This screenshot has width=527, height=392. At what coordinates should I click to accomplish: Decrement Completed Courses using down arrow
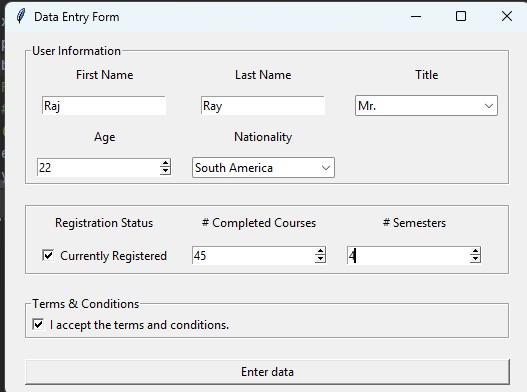tap(320, 259)
